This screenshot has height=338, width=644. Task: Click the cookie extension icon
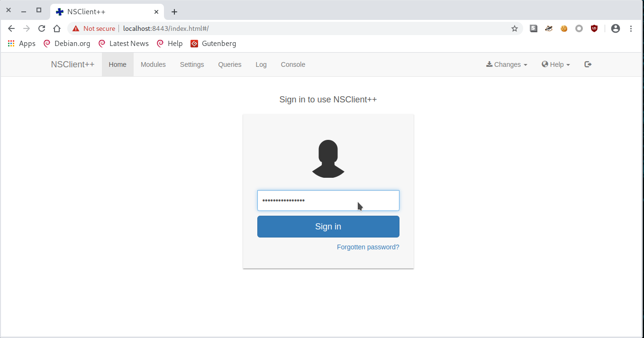pyautogui.click(x=564, y=28)
